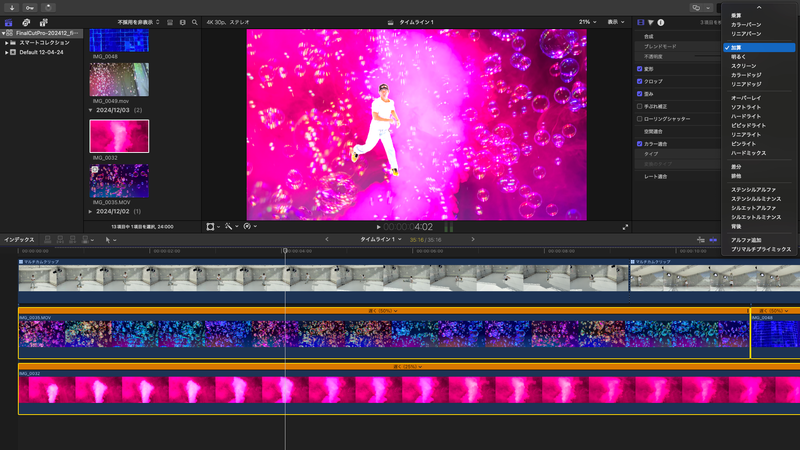The height and width of the screenshot is (450, 800).
Task: Open the background tasks circular icon
Action: 48,8
